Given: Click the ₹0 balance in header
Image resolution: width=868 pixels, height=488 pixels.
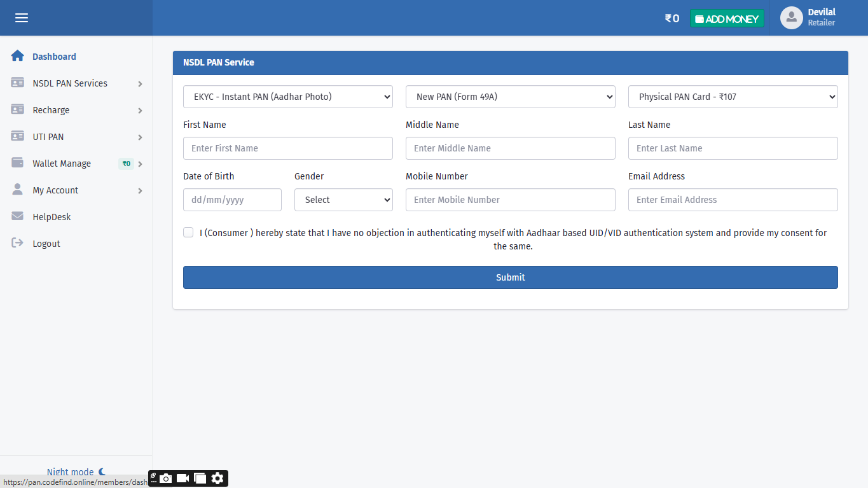Looking at the screenshot, I should click(x=672, y=18).
